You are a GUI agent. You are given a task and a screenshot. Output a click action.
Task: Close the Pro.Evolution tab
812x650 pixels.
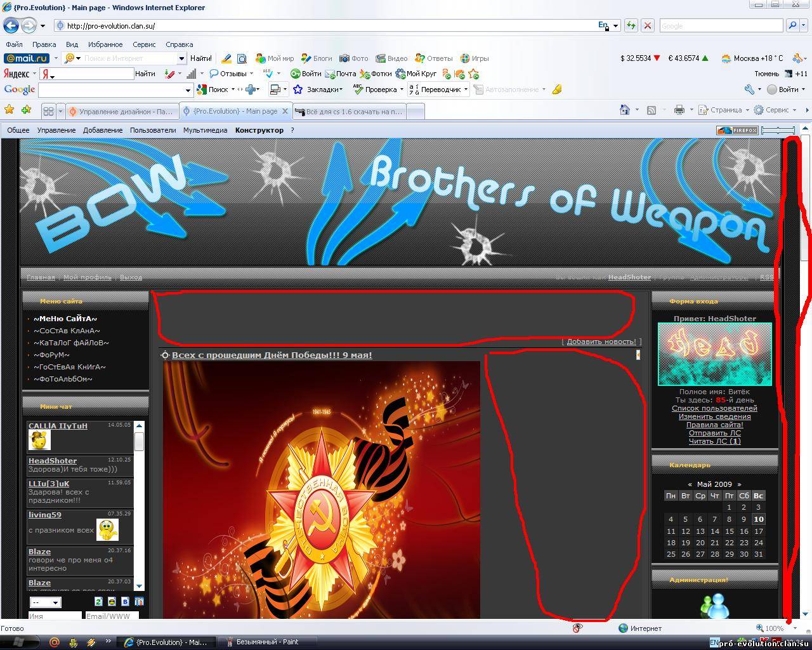(285, 111)
